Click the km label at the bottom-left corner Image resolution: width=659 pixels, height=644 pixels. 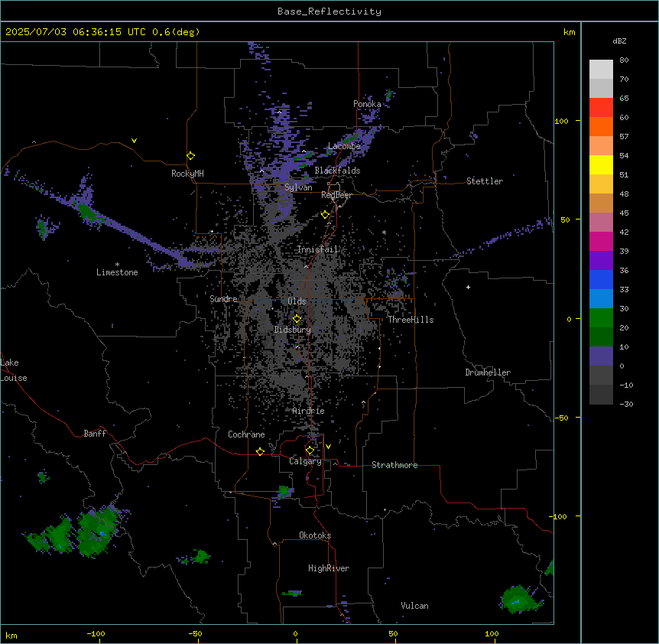[11, 635]
